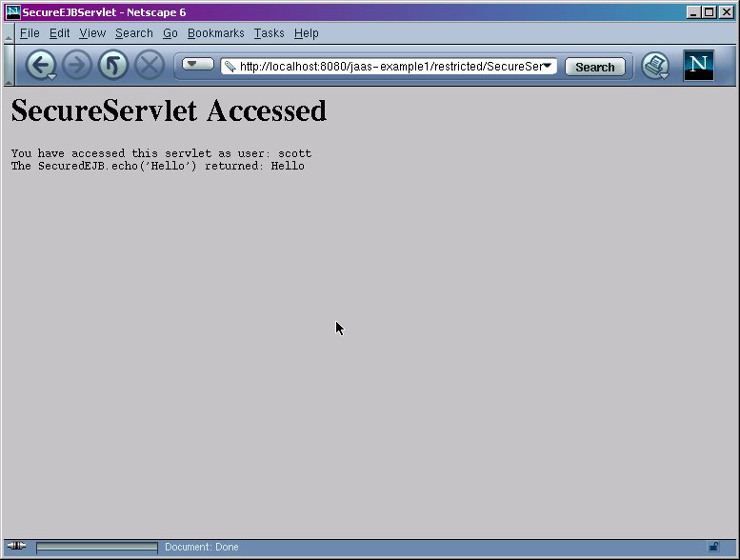
Task: Click the online/offline plug icon
Action: pos(16,547)
